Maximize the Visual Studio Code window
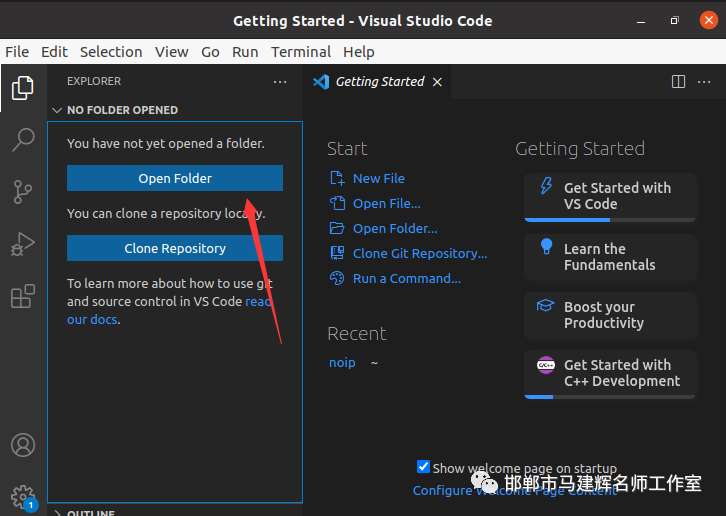This screenshot has height=516, width=726. 675,20
